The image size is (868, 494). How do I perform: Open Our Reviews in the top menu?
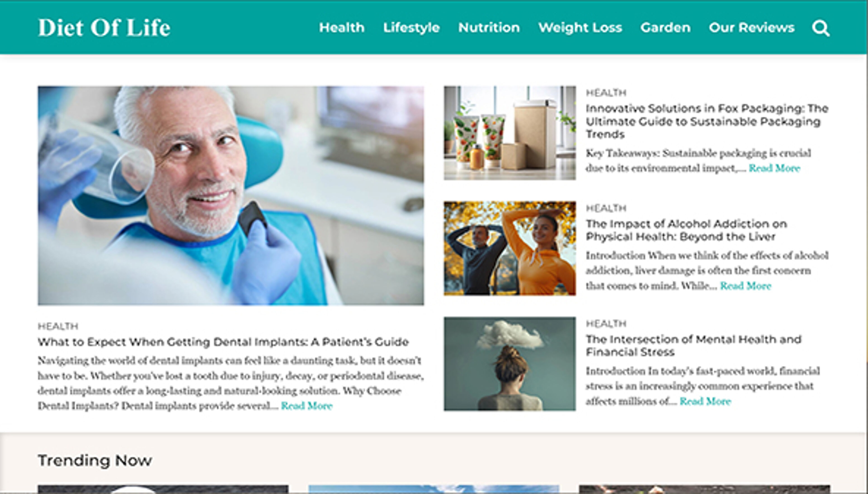(x=752, y=28)
